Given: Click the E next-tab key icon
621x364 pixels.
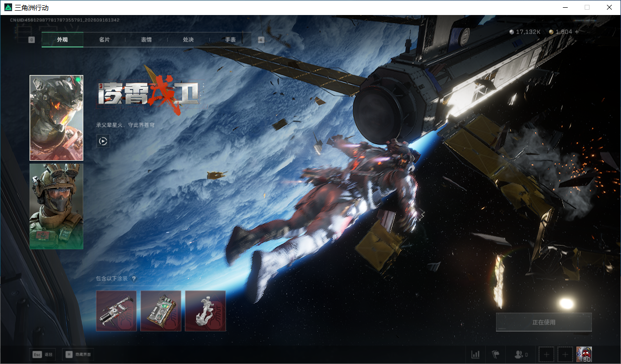Looking at the screenshot, I should pyautogui.click(x=261, y=40).
